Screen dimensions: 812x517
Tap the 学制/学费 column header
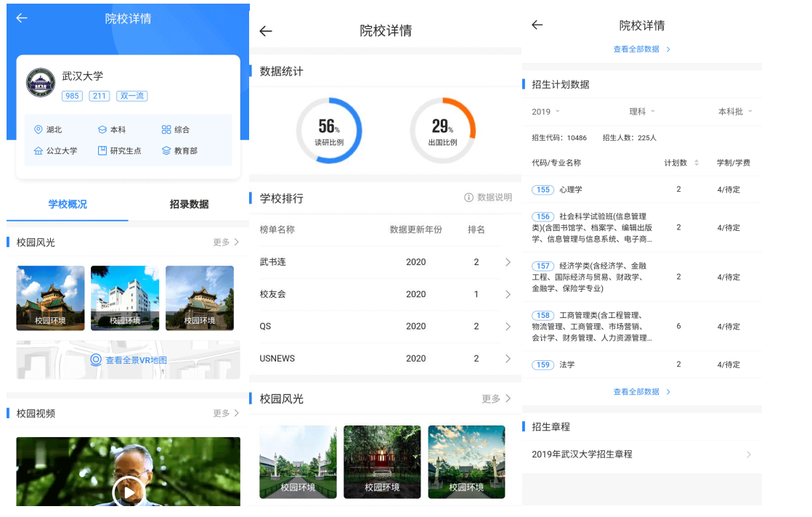point(734,163)
